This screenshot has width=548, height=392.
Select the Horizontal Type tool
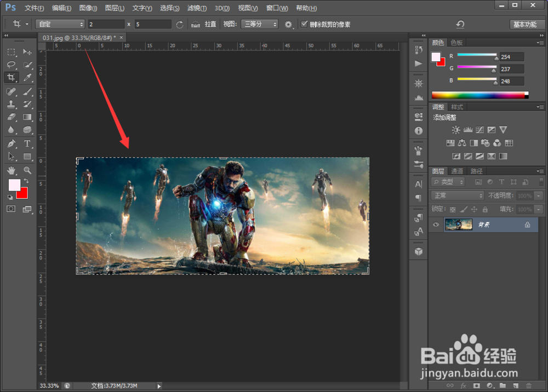click(27, 143)
